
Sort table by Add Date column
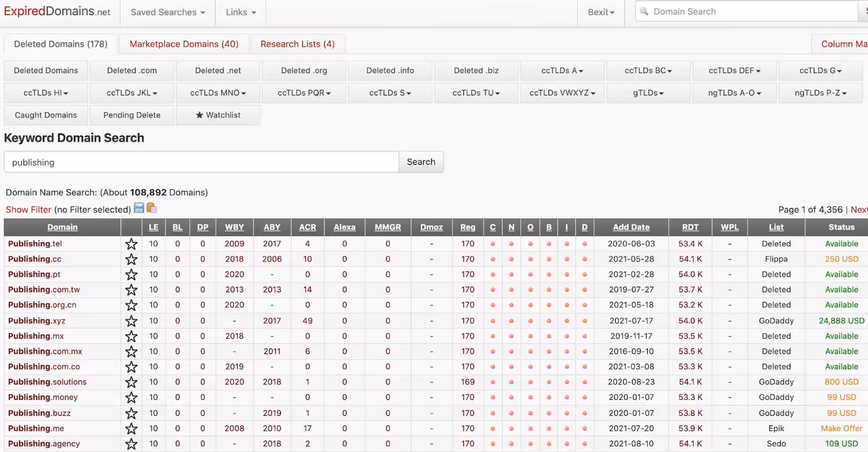tap(631, 227)
